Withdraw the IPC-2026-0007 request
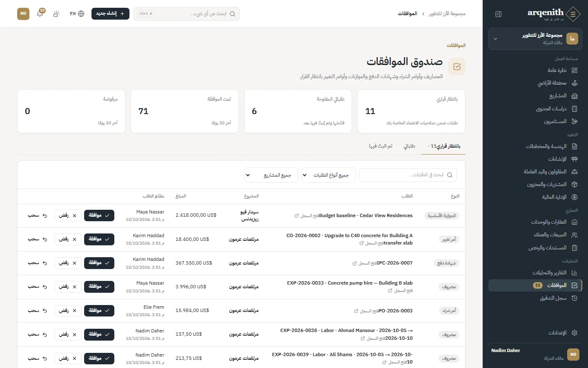Screen dimensions: 588x368 tap(38, 263)
